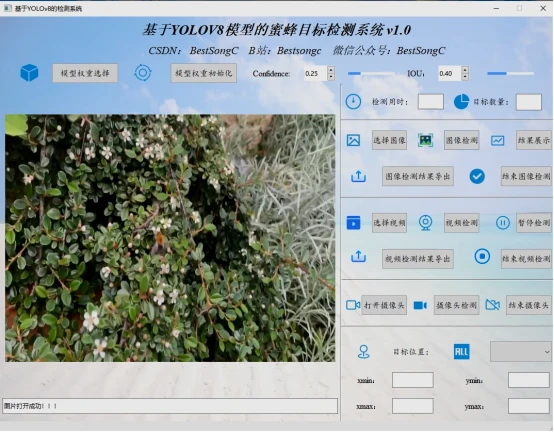Click the stop circle icon for video detection
This screenshot has width=554, height=432.
(482, 256)
